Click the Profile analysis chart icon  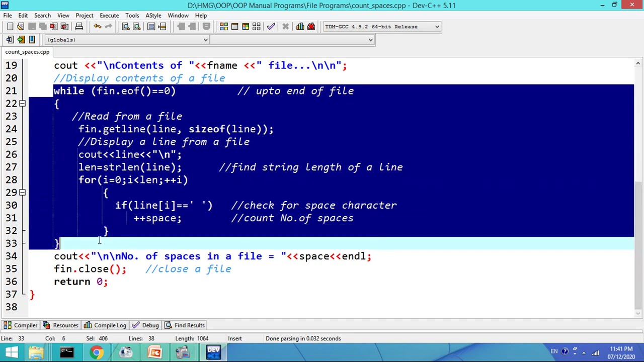(x=300, y=27)
